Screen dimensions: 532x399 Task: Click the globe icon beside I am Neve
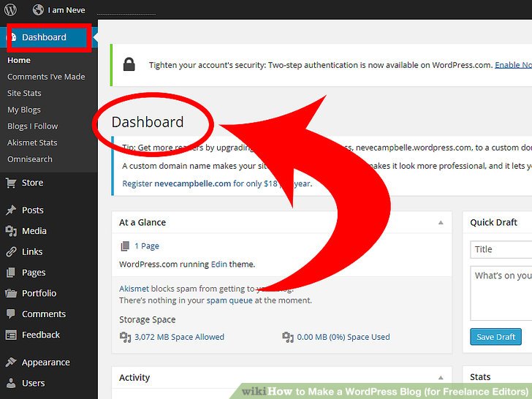pos(38,10)
